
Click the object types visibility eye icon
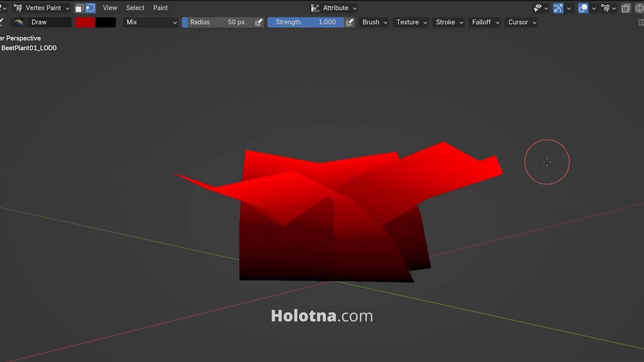538,8
